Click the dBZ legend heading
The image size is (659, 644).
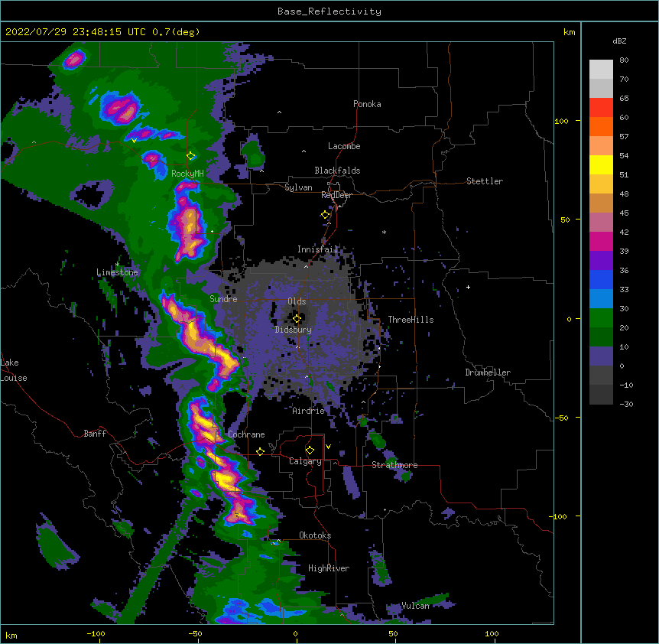tap(619, 41)
